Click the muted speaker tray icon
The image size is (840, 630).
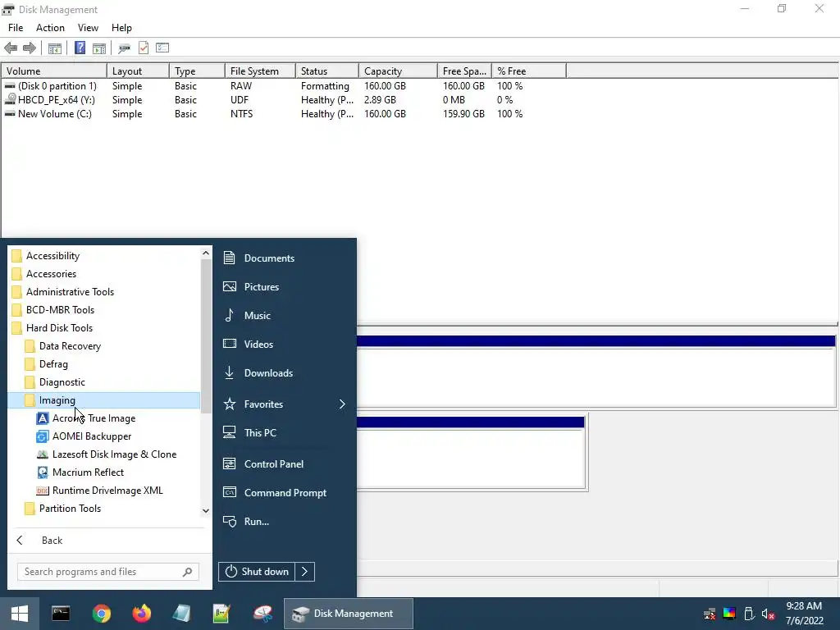768,614
